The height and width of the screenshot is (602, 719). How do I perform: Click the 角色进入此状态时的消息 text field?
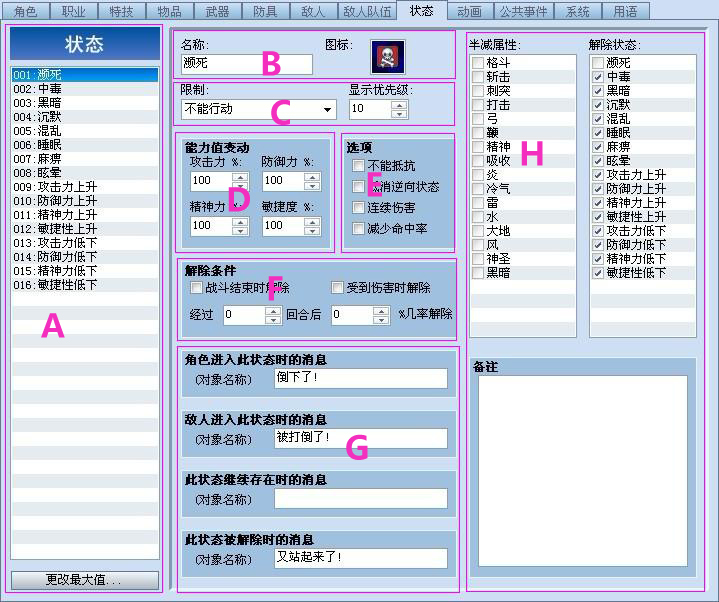point(361,378)
